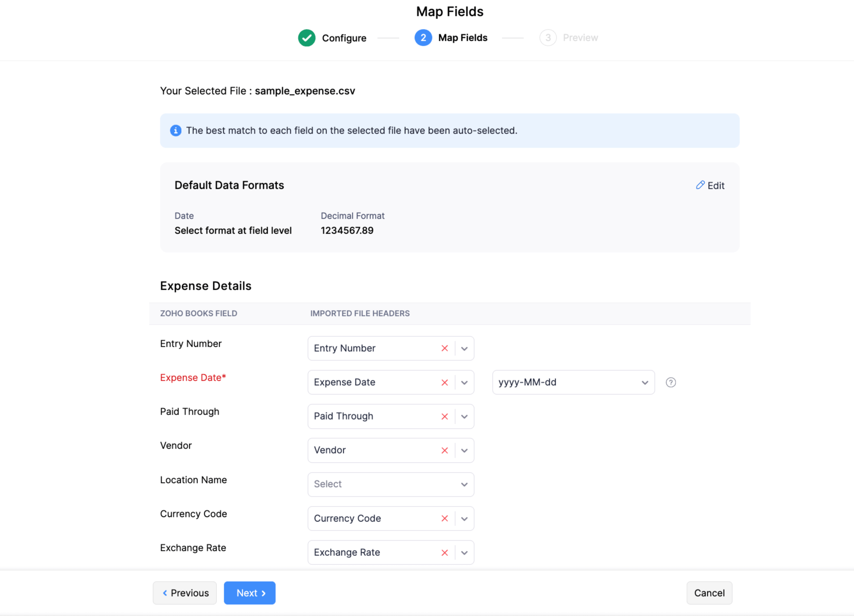Clear the Paid Through mapping
Screen dimensions: 854x616
click(x=444, y=416)
